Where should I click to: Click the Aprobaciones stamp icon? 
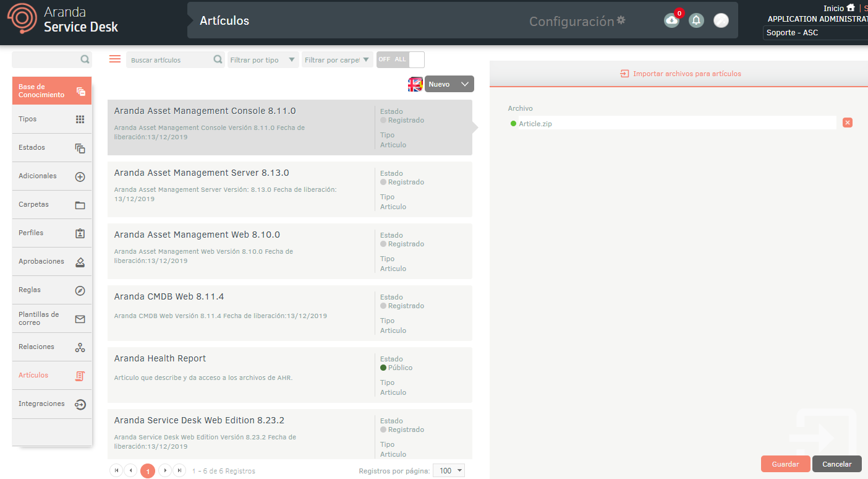[80, 262]
